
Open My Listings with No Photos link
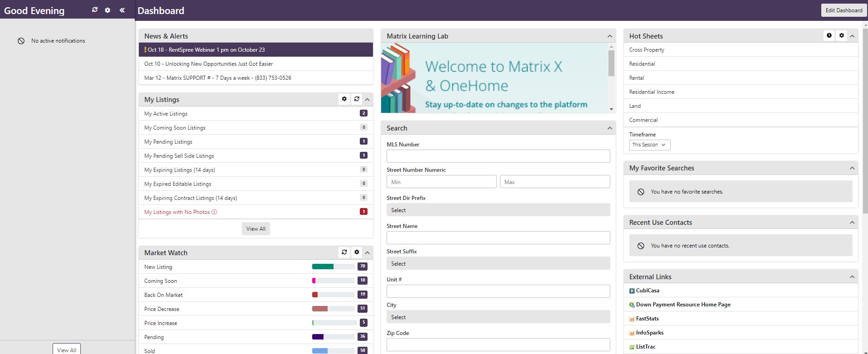(177, 212)
